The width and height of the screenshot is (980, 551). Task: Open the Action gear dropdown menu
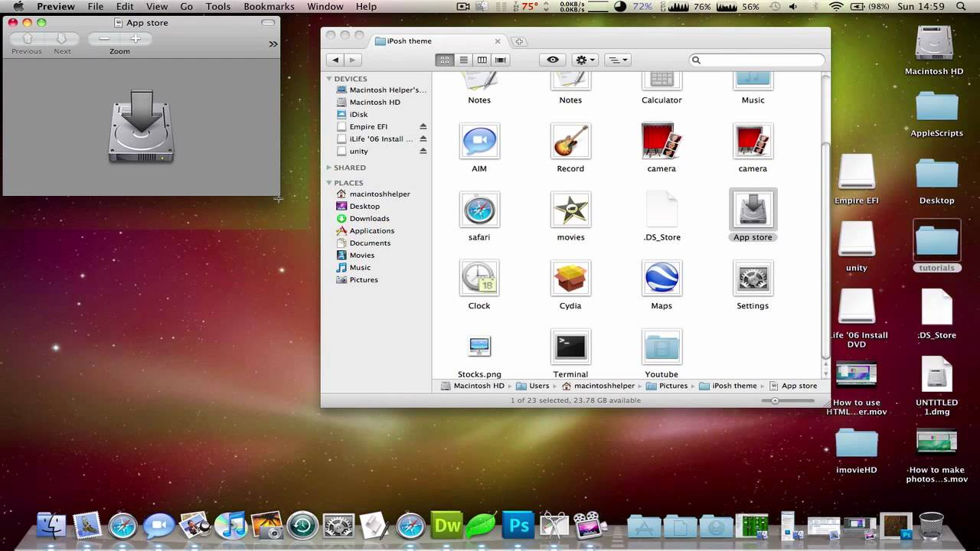point(585,60)
